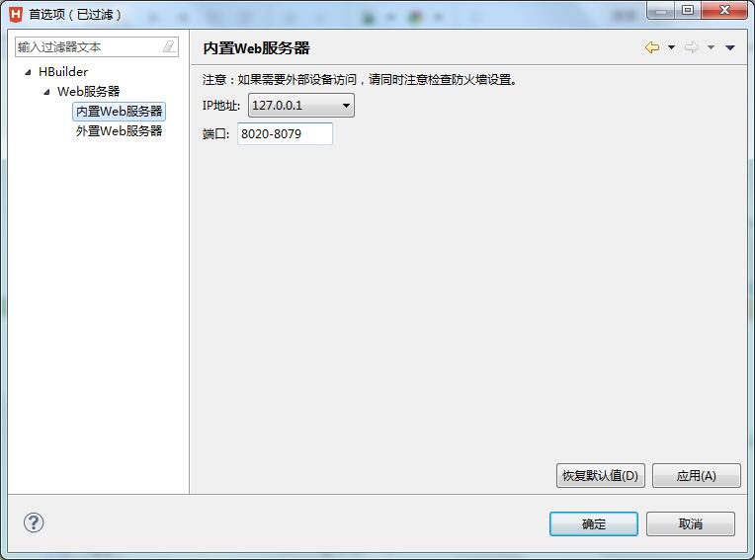Open the preferences view menu triangle
The width and height of the screenshot is (755, 560).
tap(730, 47)
